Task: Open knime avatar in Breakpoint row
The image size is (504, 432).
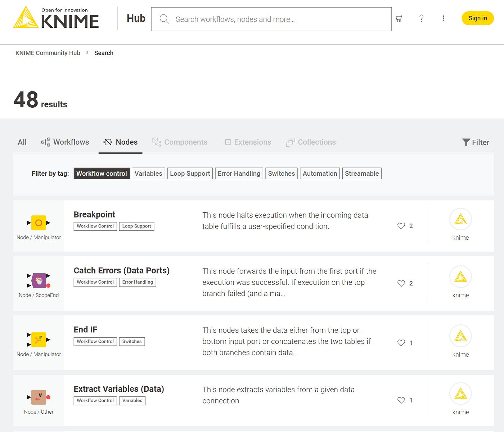Action: (x=460, y=219)
